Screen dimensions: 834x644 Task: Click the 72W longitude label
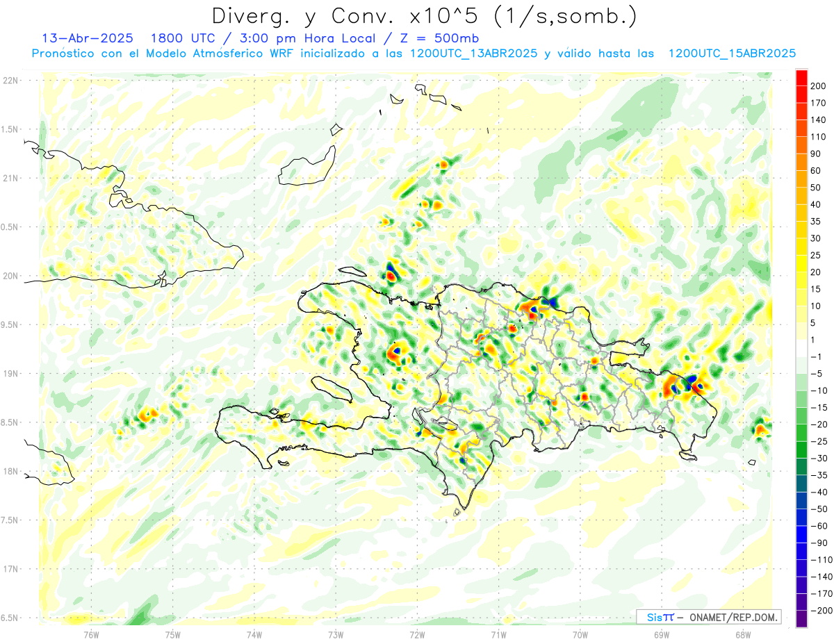point(417,634)
